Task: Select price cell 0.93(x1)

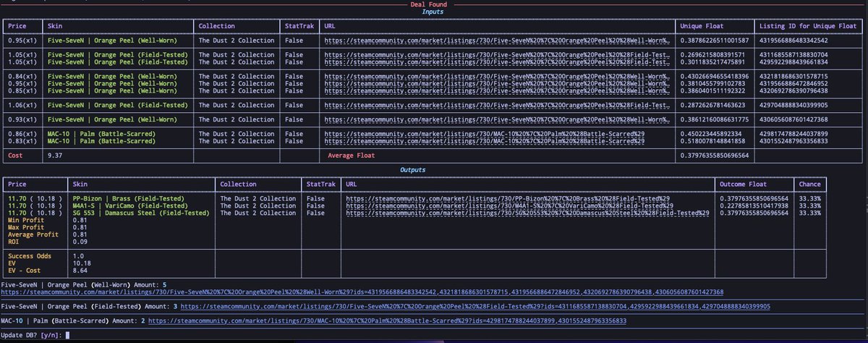Action: [23, 118]
